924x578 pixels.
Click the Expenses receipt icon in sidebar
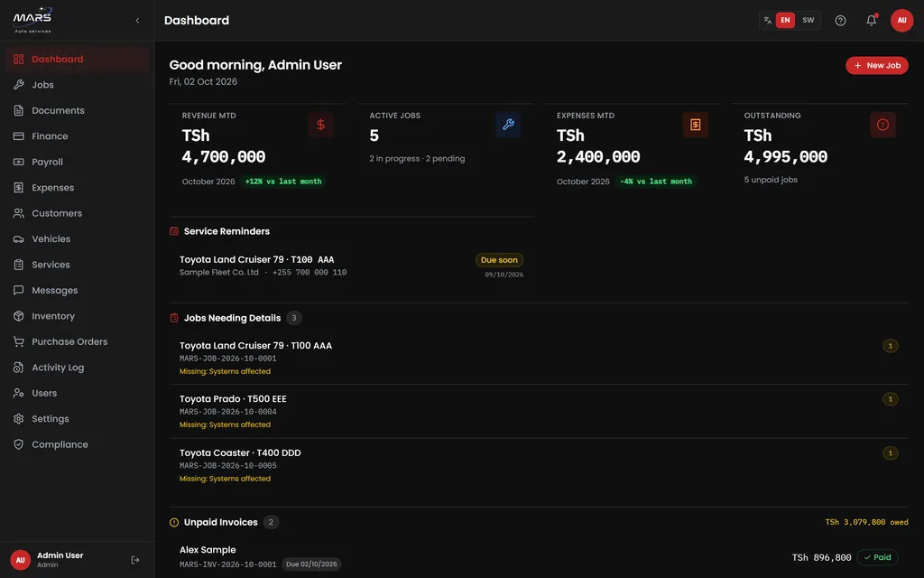point(19,188)
